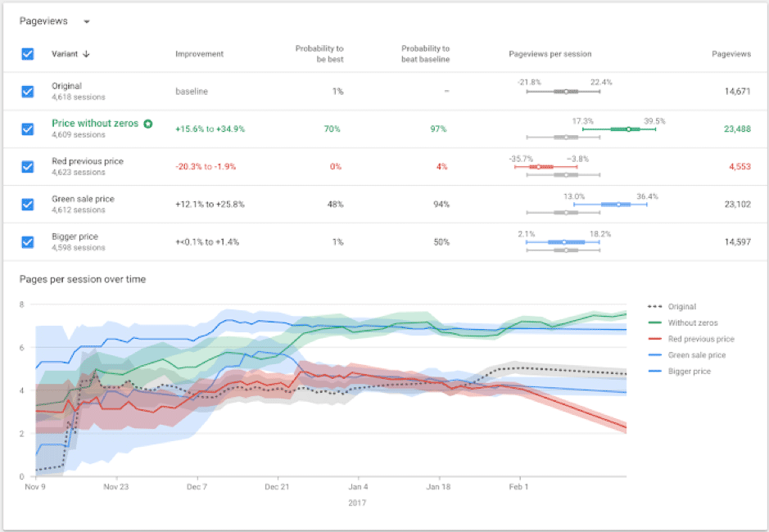Uncheck the Price without zeros checkbox
This screenshot has height=532, width=769.
(x=28, y=128)
